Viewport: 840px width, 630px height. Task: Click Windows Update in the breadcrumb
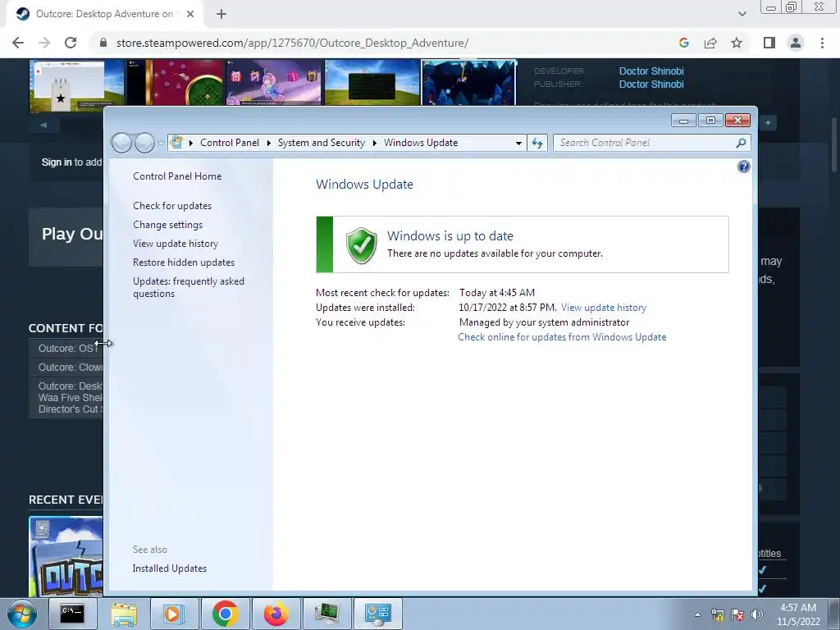click(x=421, y=143)
